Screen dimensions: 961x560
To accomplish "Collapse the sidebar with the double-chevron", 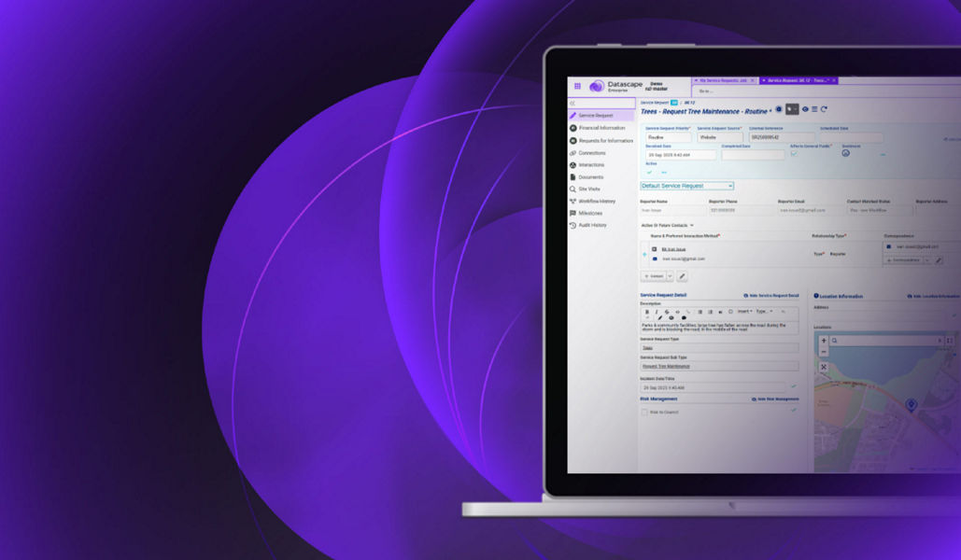I will coord(572,103).
